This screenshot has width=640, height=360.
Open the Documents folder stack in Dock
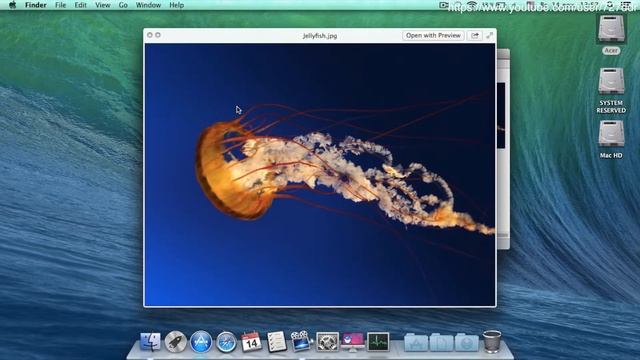coord(441,342)
